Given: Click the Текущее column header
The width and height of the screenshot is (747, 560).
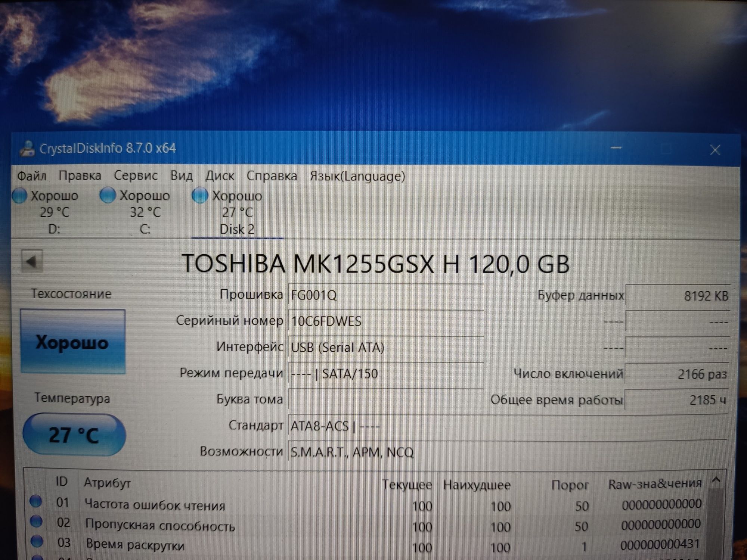Looking at the screenshot, I should [x=407, y=485].
